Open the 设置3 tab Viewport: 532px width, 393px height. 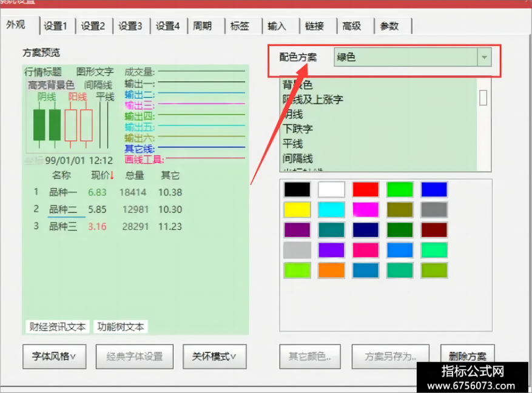coord(130,26)
